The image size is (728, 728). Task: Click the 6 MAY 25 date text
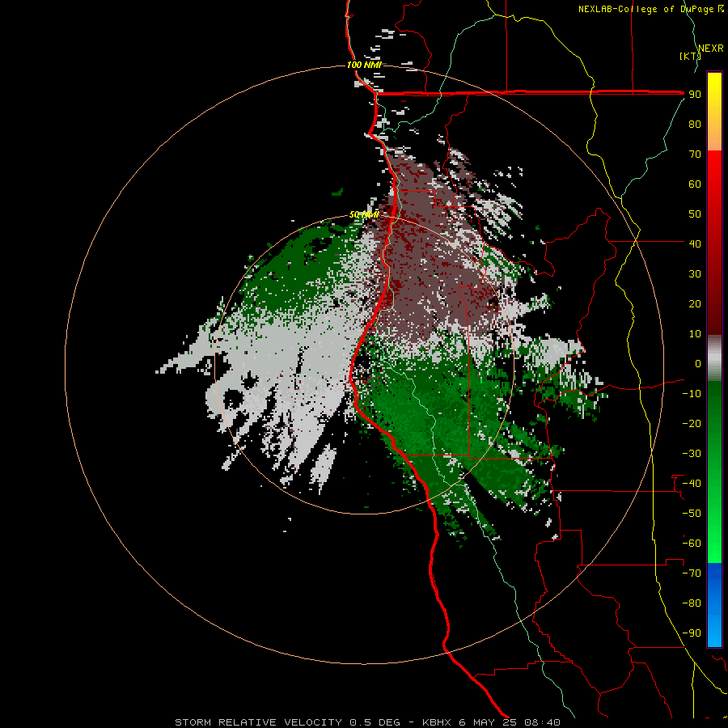pyautogui.click(x=488, y=722)
